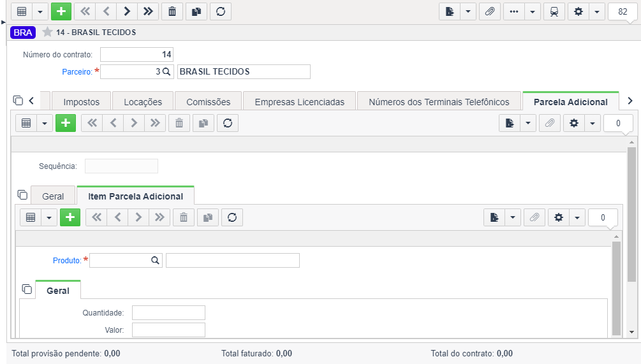
Task: Expand the top settings gear dropdown arrow
Action: pyautogui.click(x=597, y=11)
